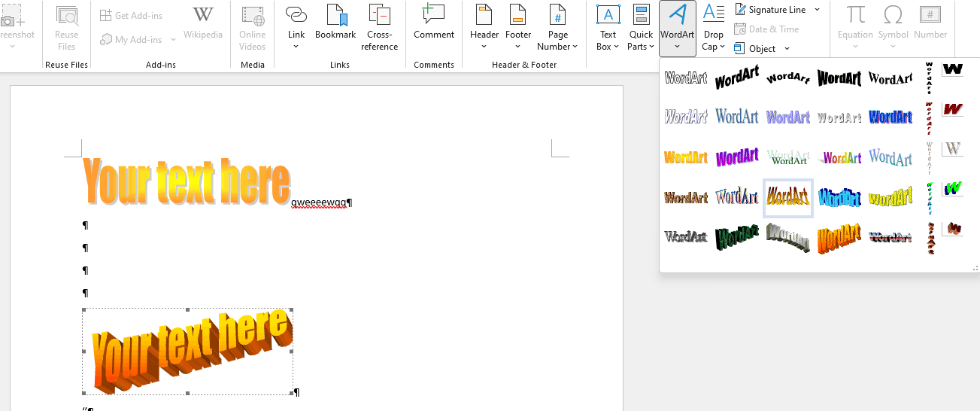Image resolution: width=980 pixels, height=411 pixels.
Task: Insert a Bookmark
Action: coord(335,23)
